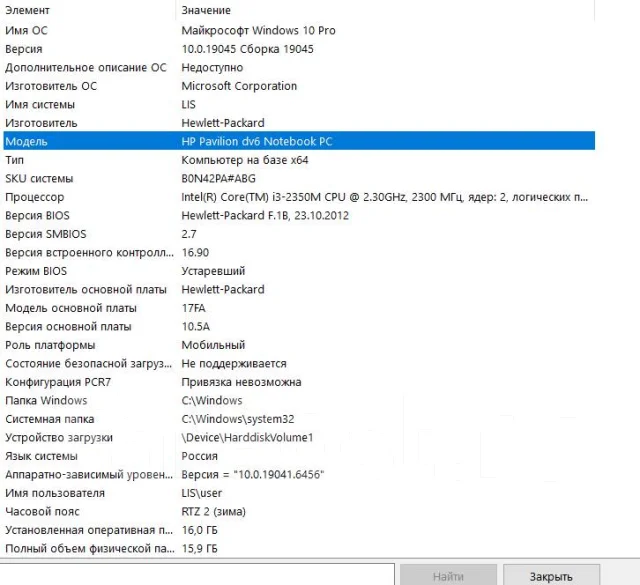Click the installed RAM value 16,0 ГБ
640x585 pixels.
199,530
